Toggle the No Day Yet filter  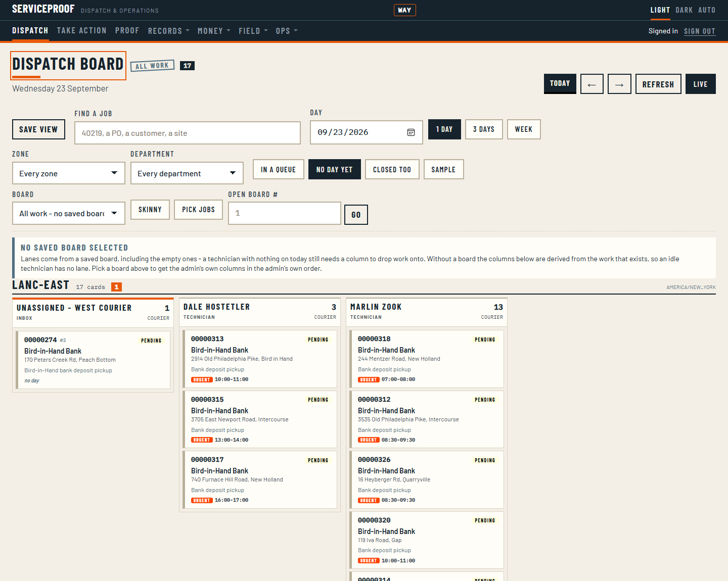334,169
